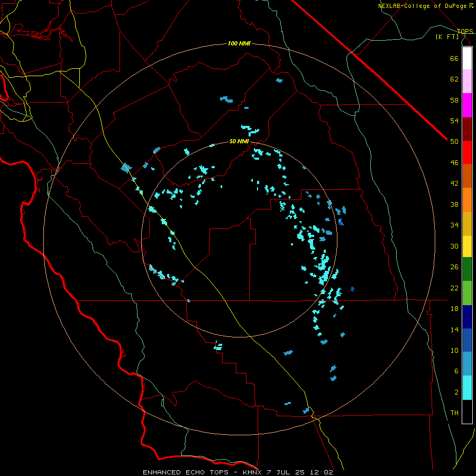Click the magenta legend swatch

[x=467, y=105]
